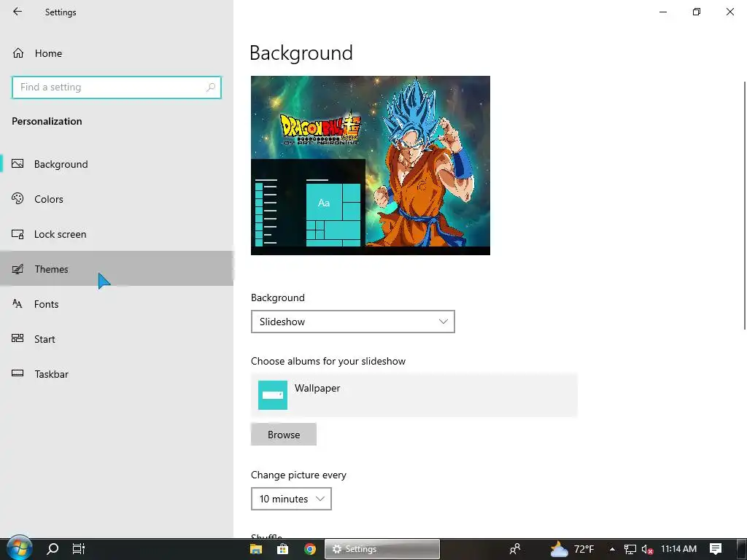Open the Fonts settings page
The width and height of the screenshot is (747, 560).
click(x=117, y=304)
